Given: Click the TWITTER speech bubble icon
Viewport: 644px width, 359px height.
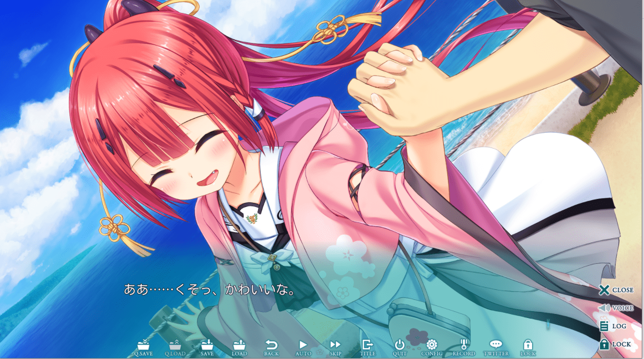Looking at the screenshot, I should [496, 347].
